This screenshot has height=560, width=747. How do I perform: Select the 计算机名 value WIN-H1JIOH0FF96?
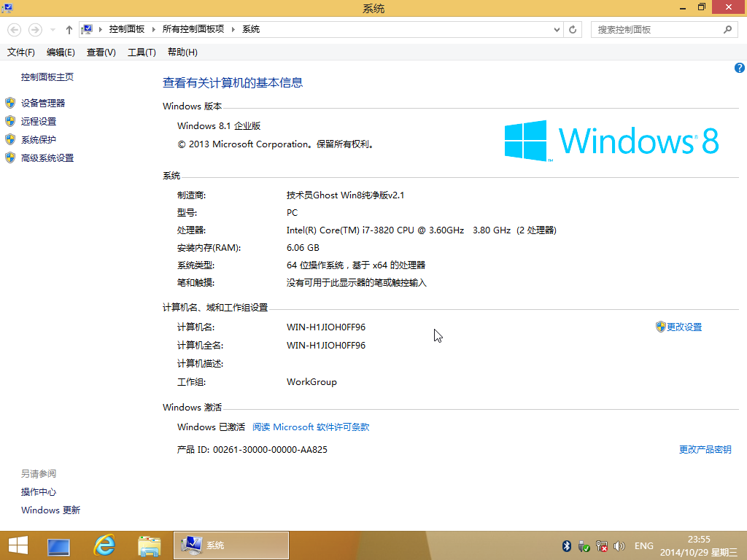(326, 327)
